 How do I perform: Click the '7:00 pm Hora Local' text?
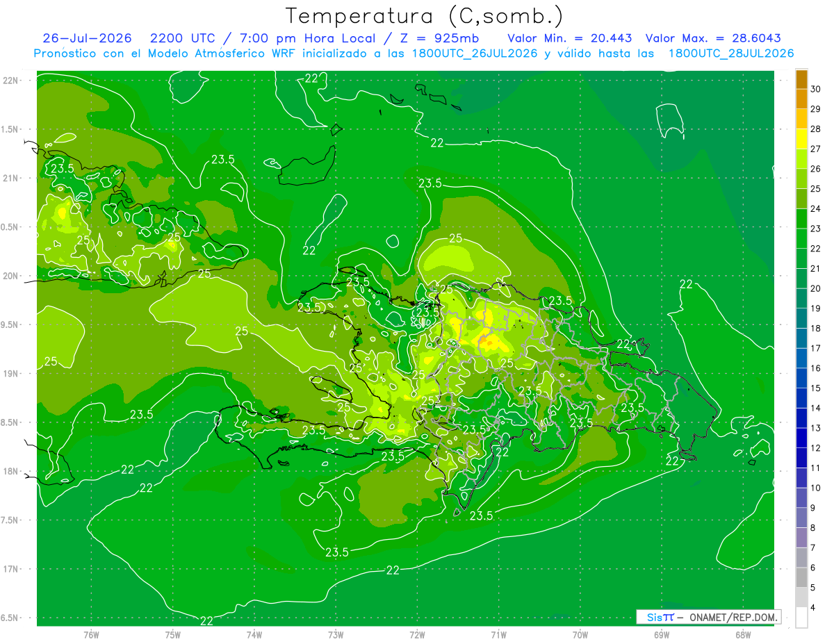click(x=309, y=38)
